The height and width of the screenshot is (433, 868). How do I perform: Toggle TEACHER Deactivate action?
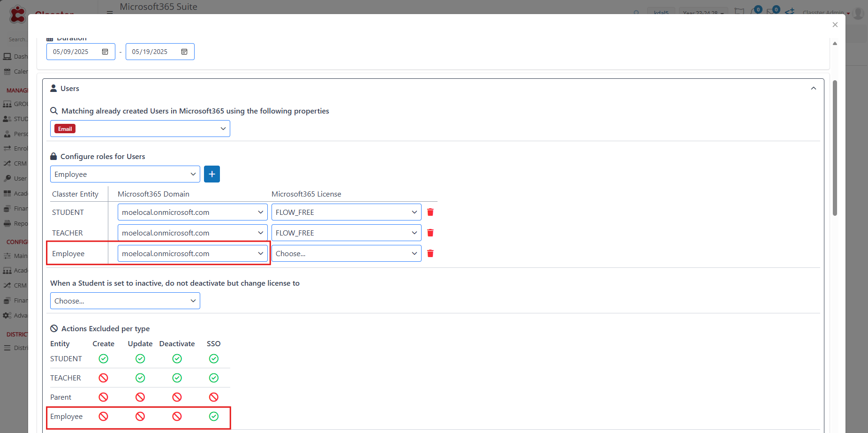click(177, 378)
